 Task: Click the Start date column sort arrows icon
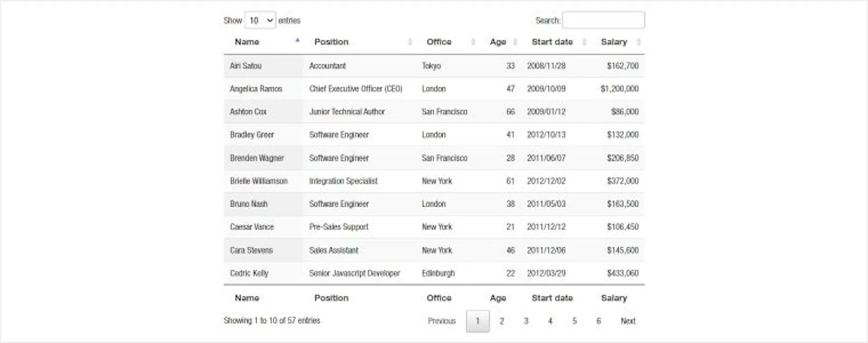pos(584,42)
